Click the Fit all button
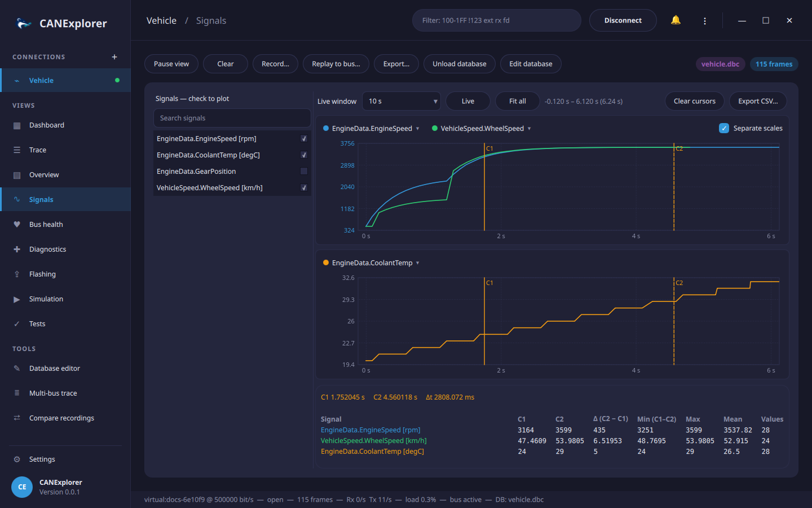 click(x=518, y=102)
